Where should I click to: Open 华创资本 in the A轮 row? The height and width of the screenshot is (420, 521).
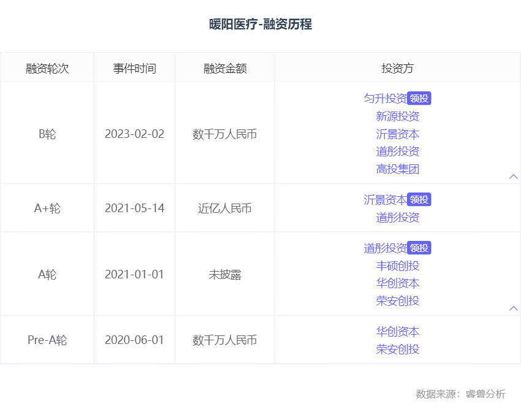(398, 283)
